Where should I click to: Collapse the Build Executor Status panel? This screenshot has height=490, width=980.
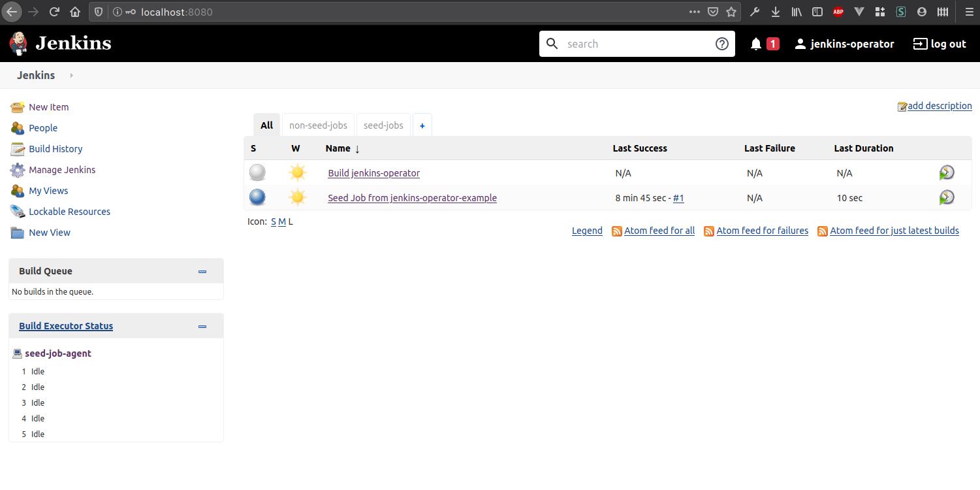tap(202, 325)
